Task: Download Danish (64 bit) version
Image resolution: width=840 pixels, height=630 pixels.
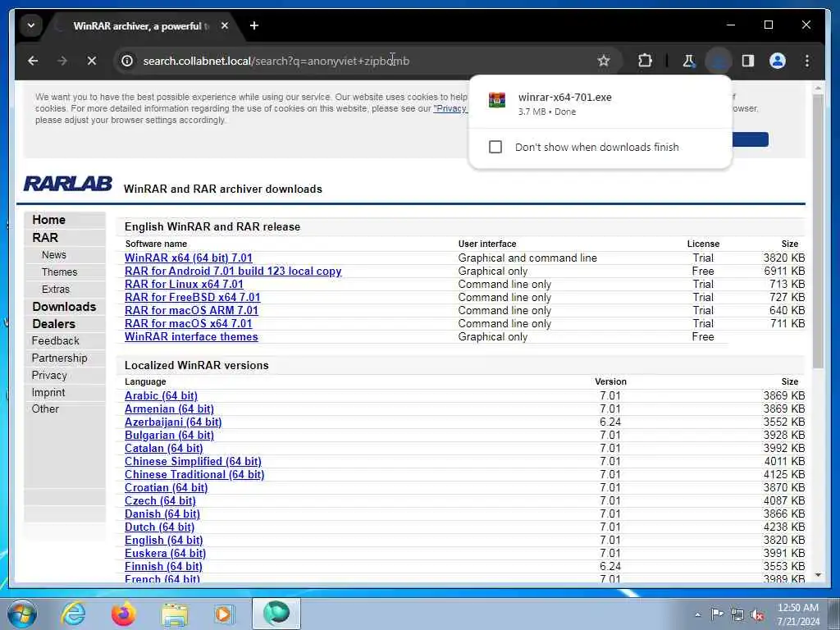Action: [x=162, y=514]
